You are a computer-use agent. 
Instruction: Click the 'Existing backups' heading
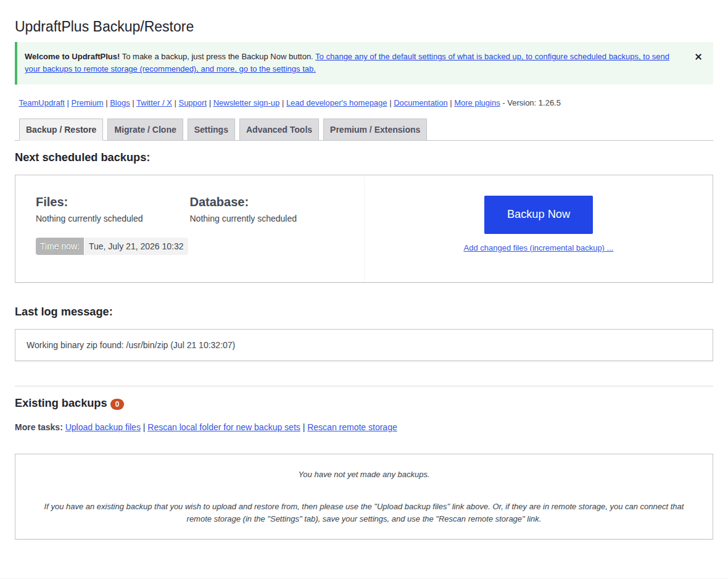61,403
